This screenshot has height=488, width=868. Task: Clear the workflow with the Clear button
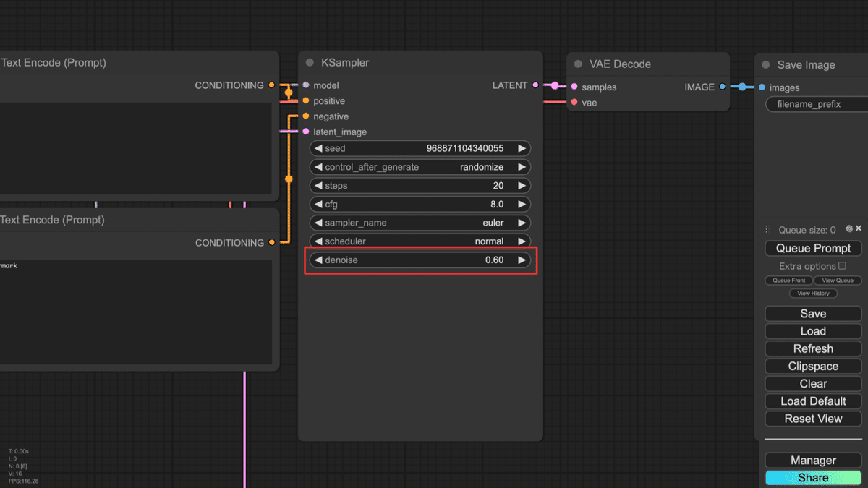click(813, 384)
